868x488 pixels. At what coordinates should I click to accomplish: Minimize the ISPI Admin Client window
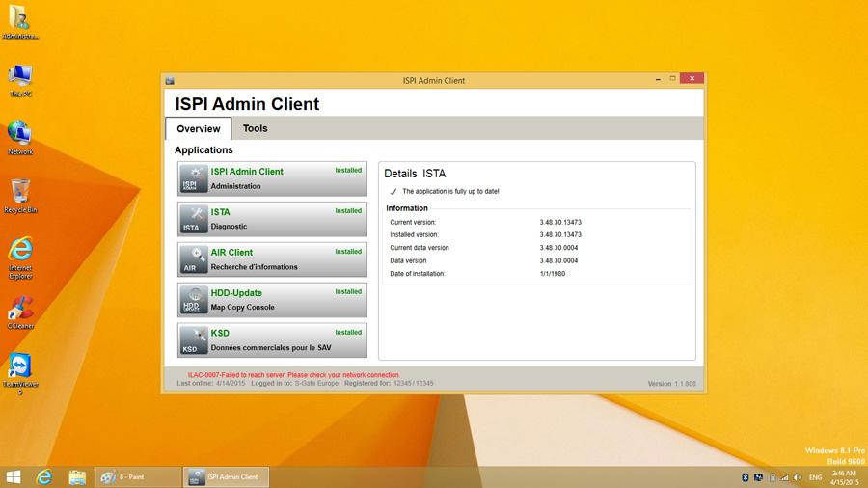[658, 79]
